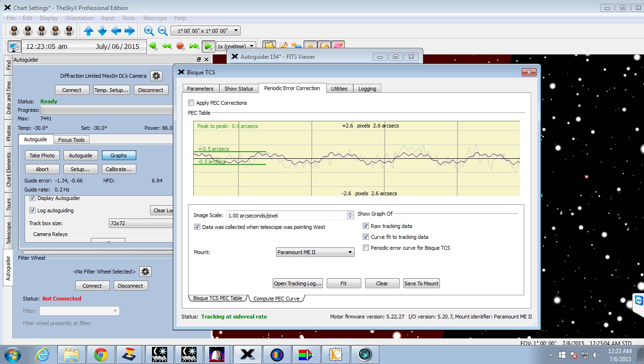Open the Mount dropdown showing Paramount ME II
This screenshot has height=364, width=644.
315,252
